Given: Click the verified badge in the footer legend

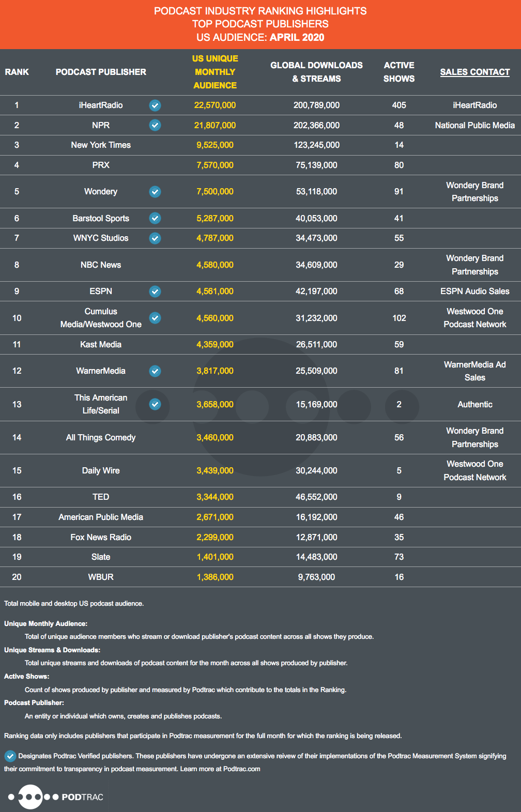Looking at the screenshot, I should [x=10, y=756].
